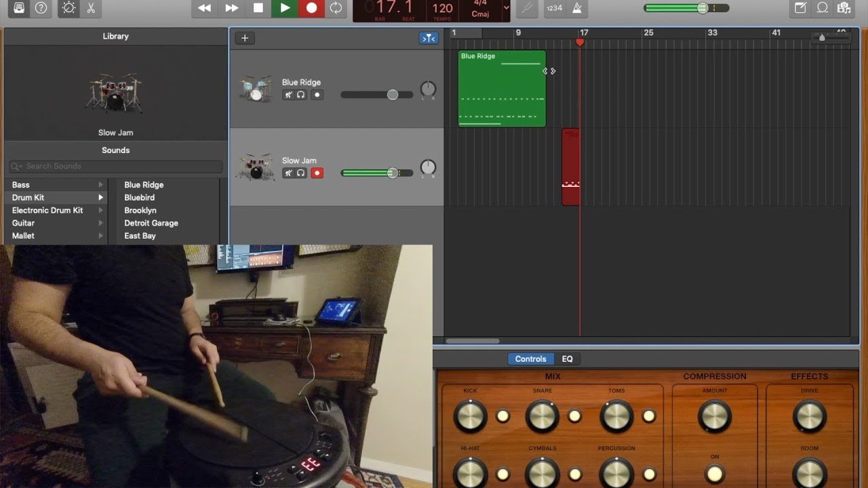868x488 pixels.
Task: Expand the Mallet category arrow
Action: click(x=100, y=236)
